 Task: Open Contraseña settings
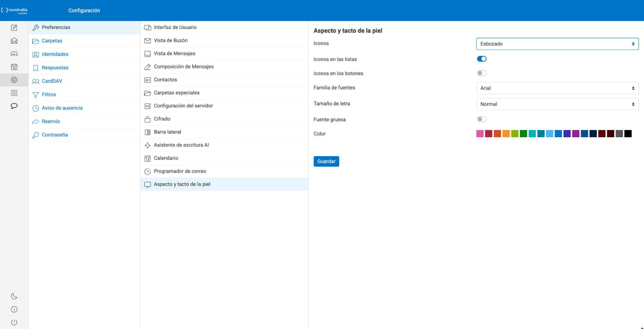[x=84, y=135]
